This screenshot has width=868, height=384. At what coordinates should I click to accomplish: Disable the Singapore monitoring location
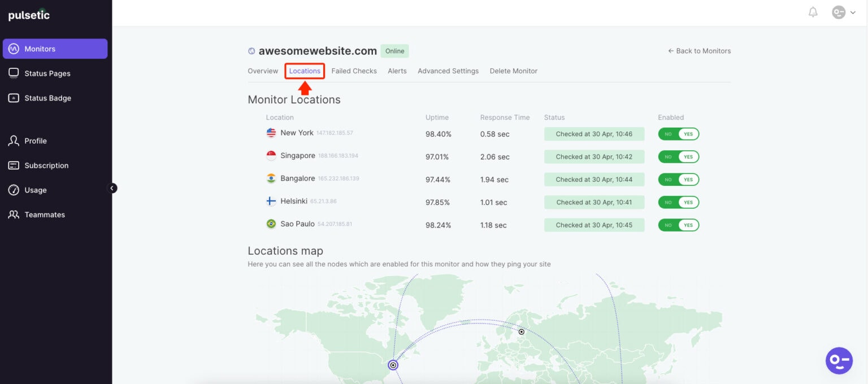point(678,157)
